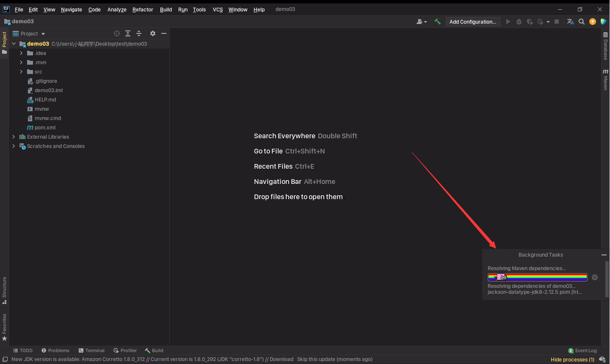Viewport: 610px width, 364px height.
Task: Toggle the Database tool window tab
Action: pos(605,47)
